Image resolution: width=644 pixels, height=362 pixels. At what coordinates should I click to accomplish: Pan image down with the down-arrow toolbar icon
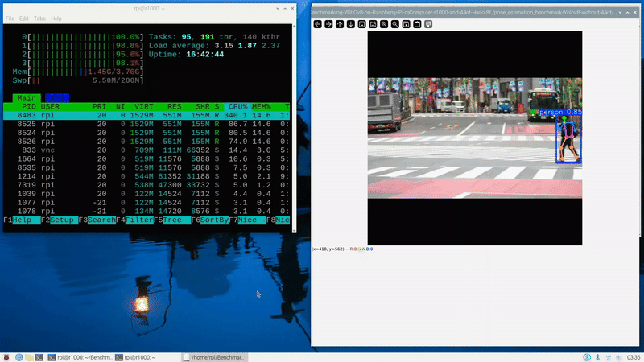(x=351, y=24)
